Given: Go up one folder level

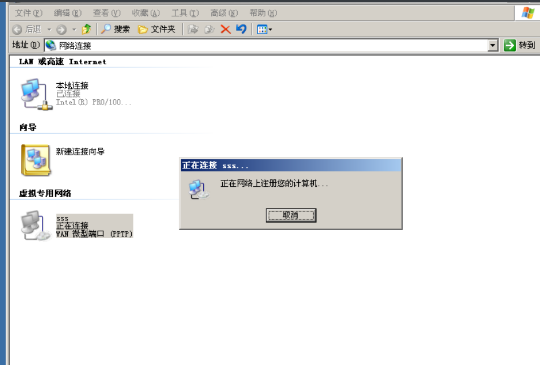Looking at the screenshot, I should (86, 29).
